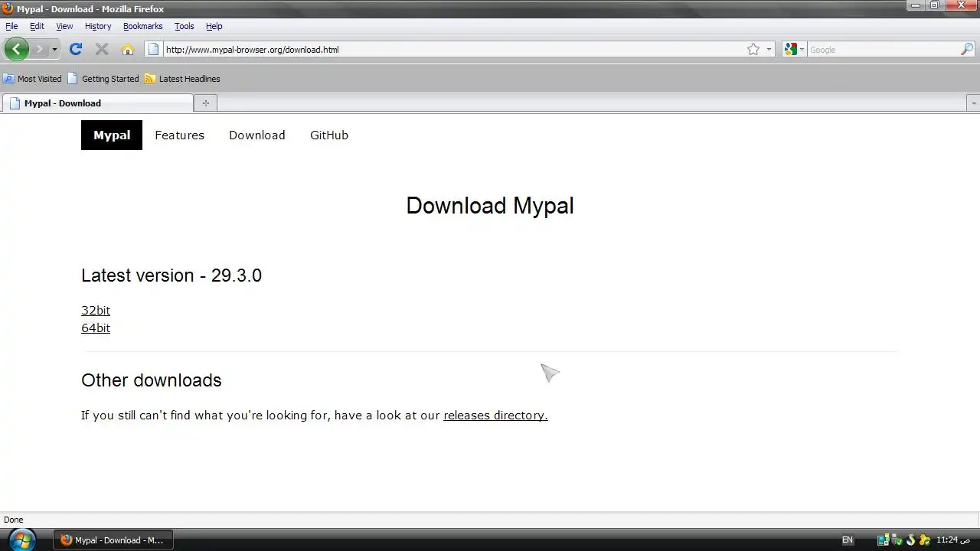Select the Mypal - Download tab
Viewport: 980px width, 551px height.
tap(97, 103)
